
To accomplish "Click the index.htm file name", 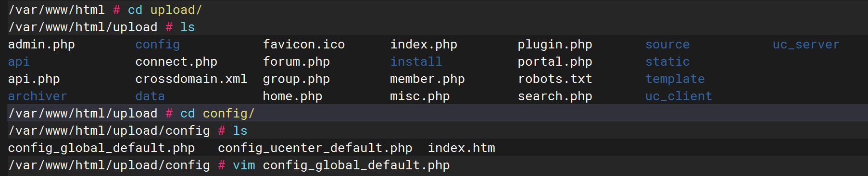I will point(462,148).
